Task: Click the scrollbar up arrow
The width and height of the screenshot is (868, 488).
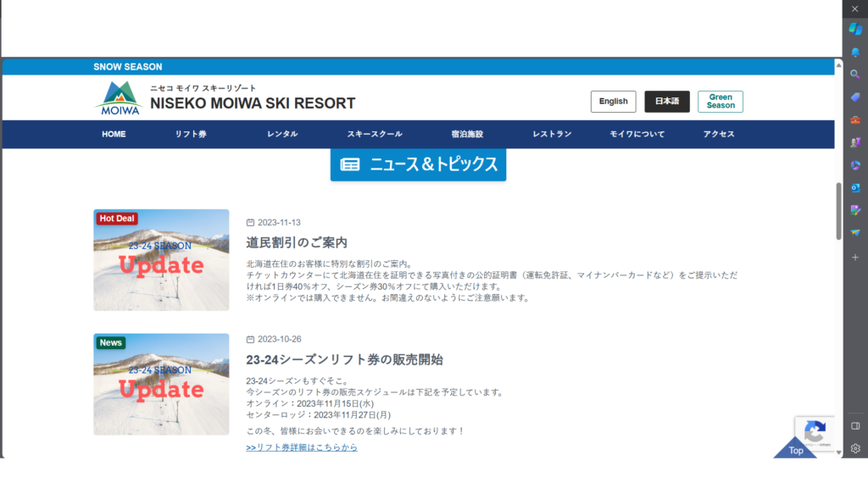Action: pos(838,65)
